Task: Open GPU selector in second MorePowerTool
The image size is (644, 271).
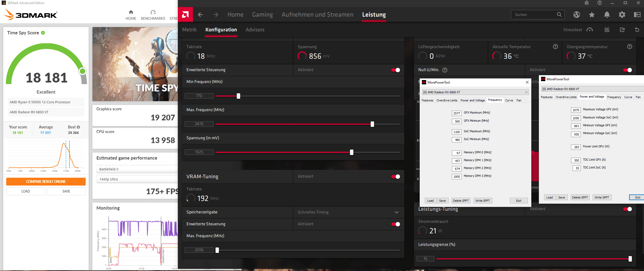Action: click(592, 89)
